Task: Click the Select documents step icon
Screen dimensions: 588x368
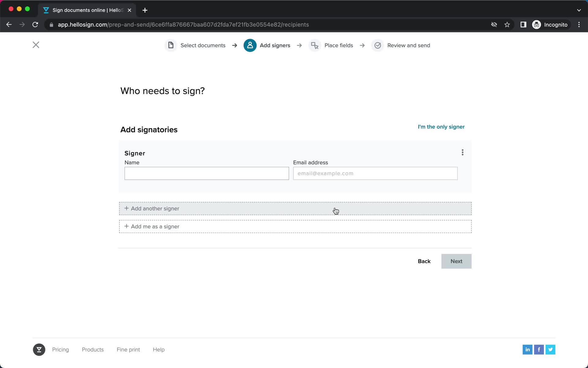Action: [x=171, y=45]
